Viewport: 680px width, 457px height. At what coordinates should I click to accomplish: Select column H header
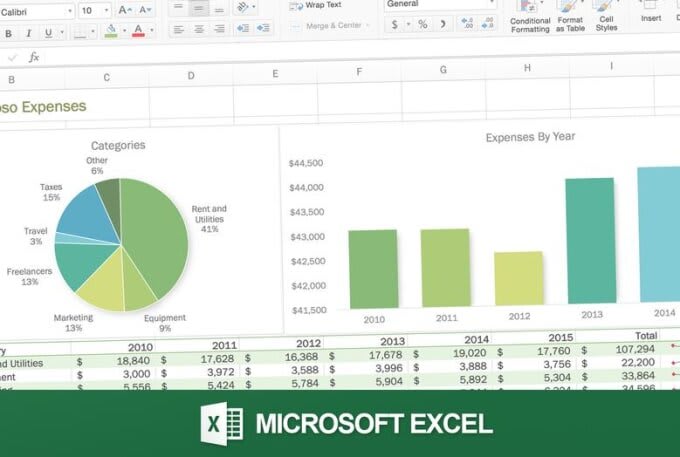click(x=527, y=68)
